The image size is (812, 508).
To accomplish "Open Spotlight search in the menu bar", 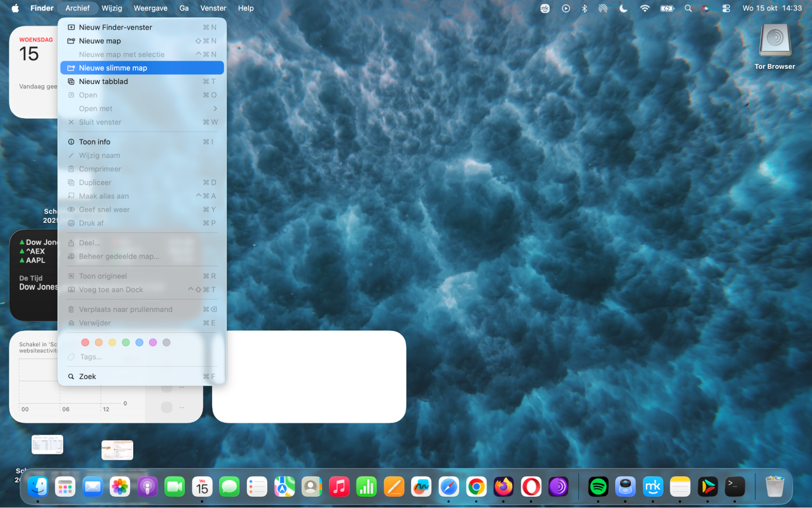I will [x=688, y=8].
